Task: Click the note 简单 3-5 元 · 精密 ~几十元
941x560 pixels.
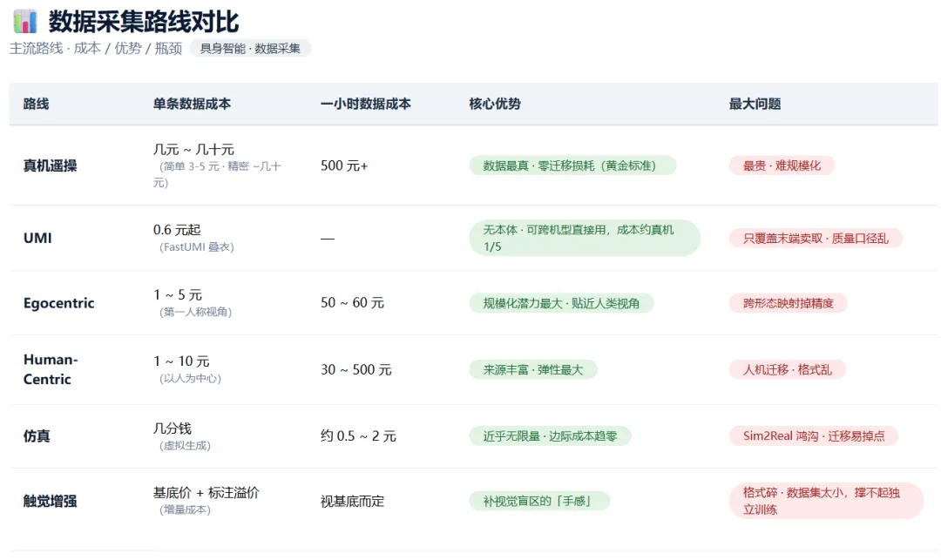Action: click(217, 174)
